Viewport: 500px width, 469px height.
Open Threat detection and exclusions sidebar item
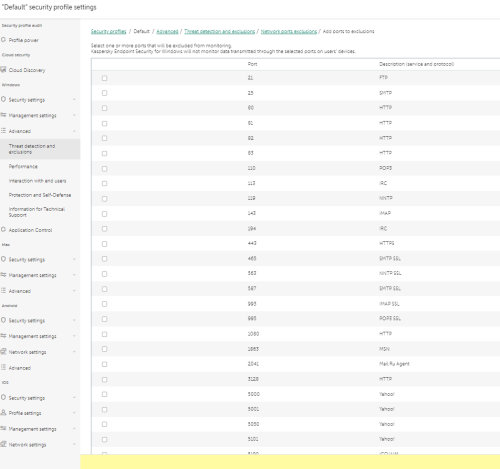click(x=40, y=149)
